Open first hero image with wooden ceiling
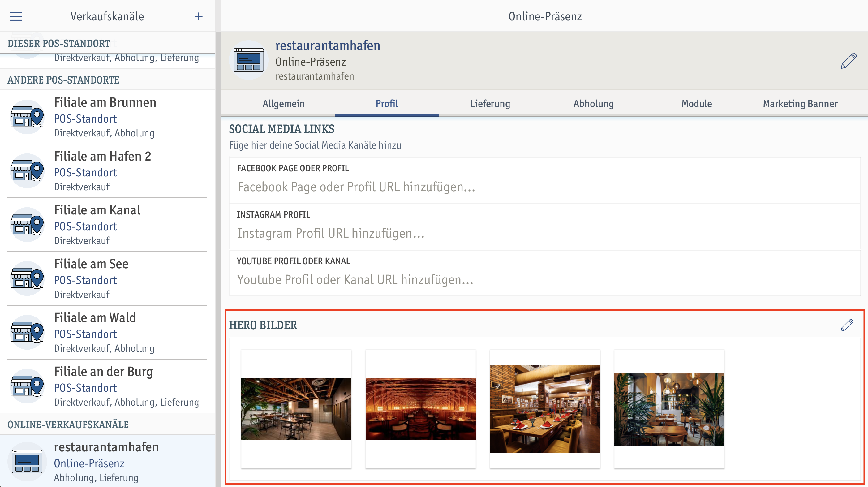This screenshot has width=868, height=487. tap(296, 409)
